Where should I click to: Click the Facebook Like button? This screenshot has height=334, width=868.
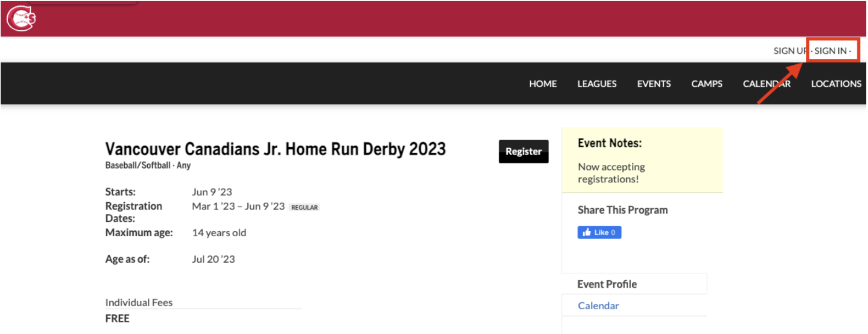point(599,232)
